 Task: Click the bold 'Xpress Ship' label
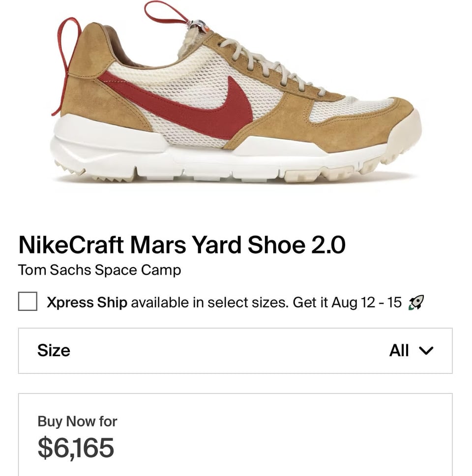(x=87, y=302)
